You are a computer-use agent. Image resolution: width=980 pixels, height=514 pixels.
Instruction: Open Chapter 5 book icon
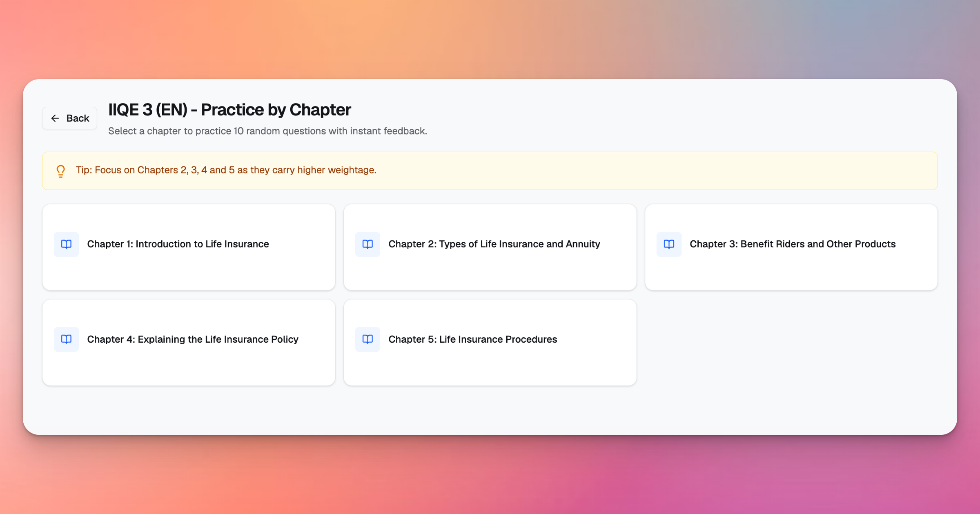[367, 339]
